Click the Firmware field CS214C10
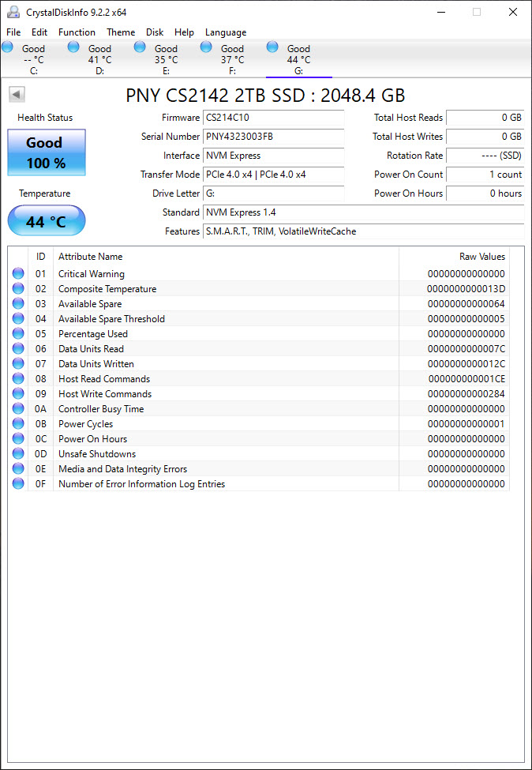Screen dimensions: 532x770 pyautogui.click(x=273, y=118)
